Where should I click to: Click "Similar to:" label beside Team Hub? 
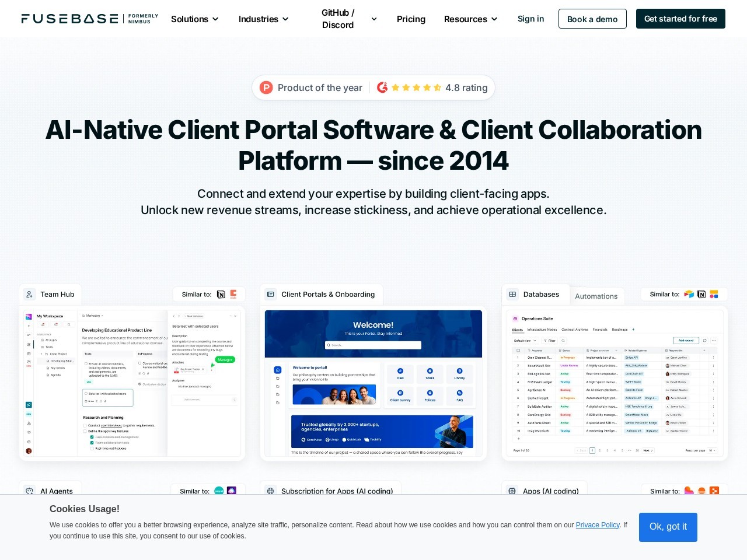pos(197,295)
